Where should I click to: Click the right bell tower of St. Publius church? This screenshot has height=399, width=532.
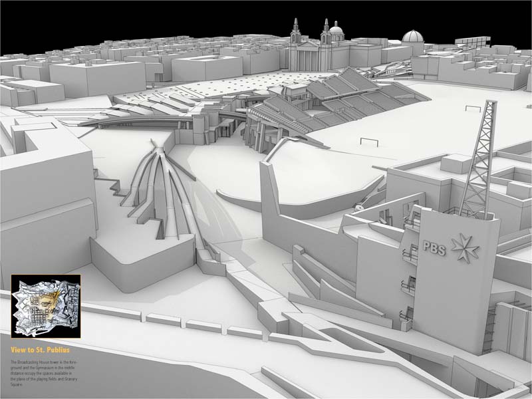point(326,33)
